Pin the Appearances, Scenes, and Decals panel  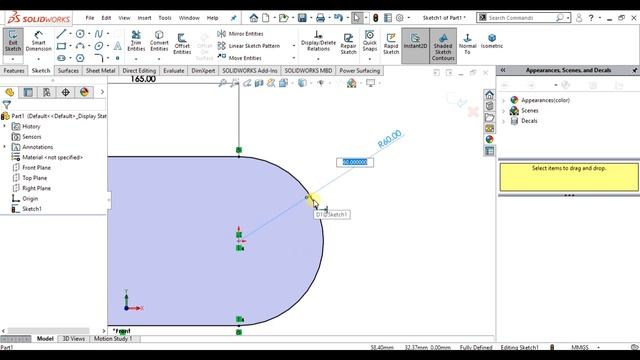635,70
